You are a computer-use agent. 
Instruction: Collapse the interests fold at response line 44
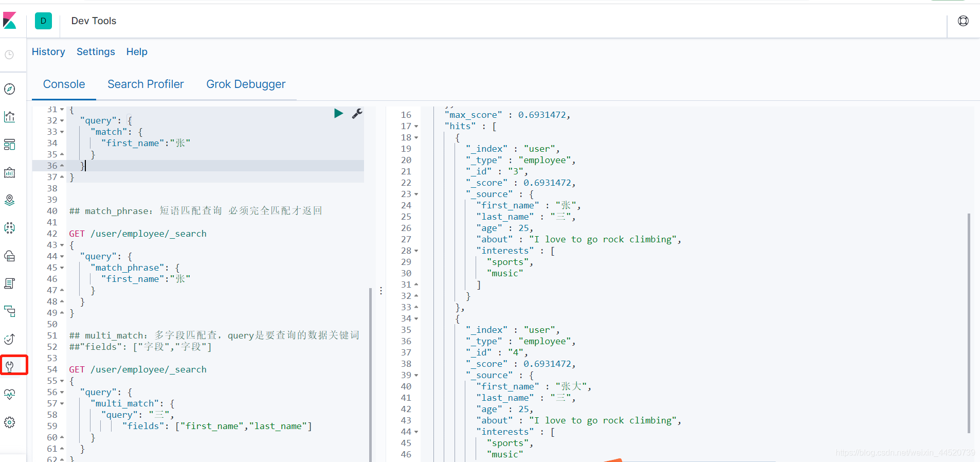coord(416,432)
